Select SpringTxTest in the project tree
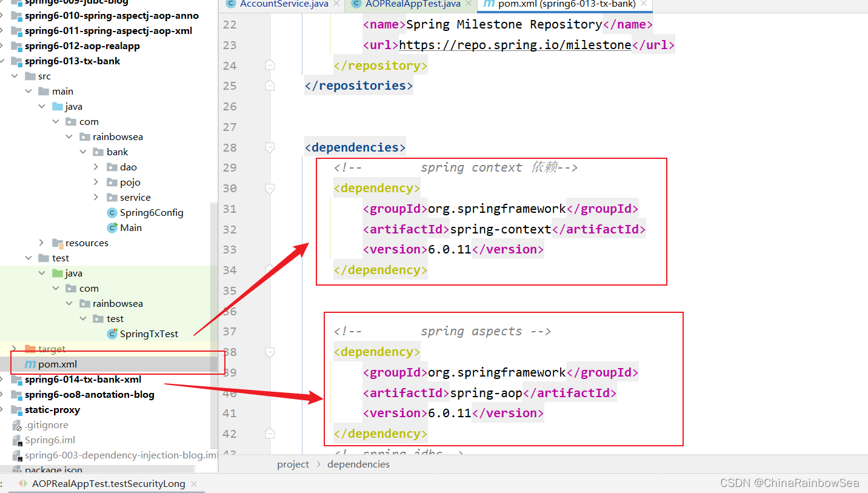Image resolution: width=868 pixels, height=493 pixels. pos(149,334)
